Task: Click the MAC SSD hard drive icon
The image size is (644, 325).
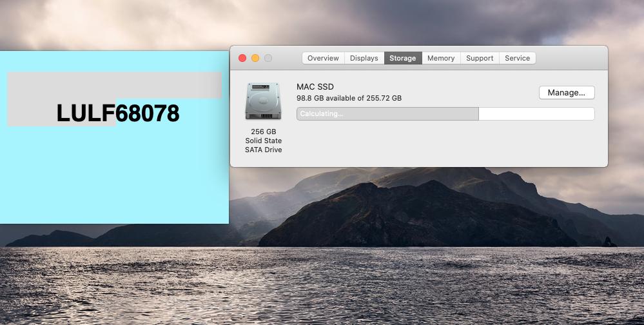Action: point(263,101)
